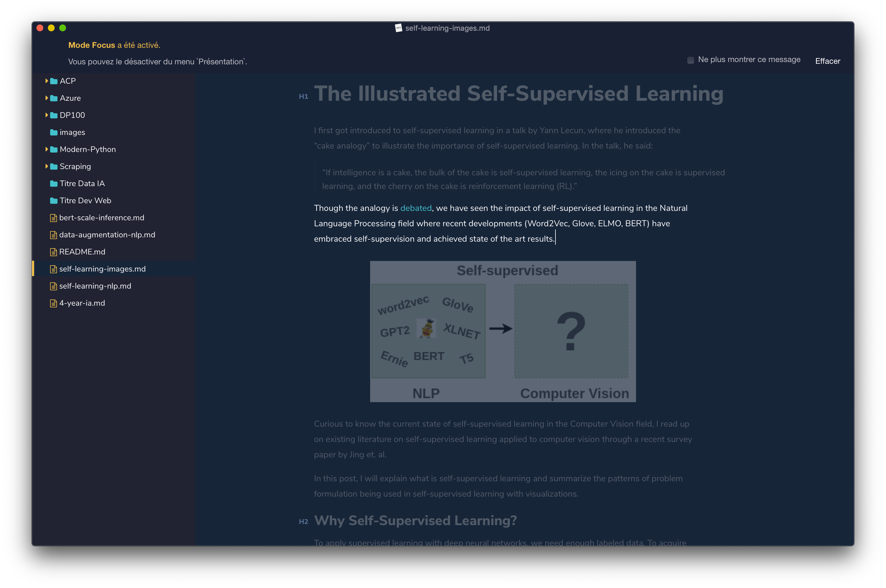Image resolution: width=886 pixels, height=588 pixels.
Task: Follow the 'debated' hyperlink
Action: 416,208
